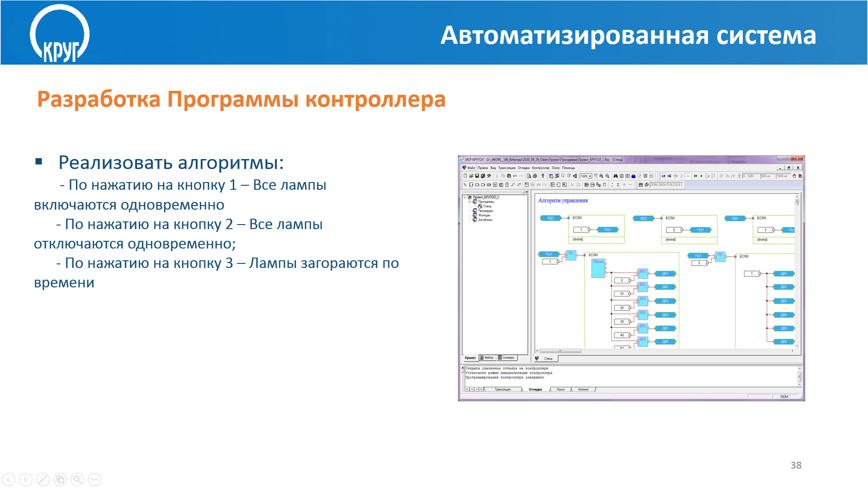Click the 'Программирование контроллера завершено' log line
This screenshot has height=488, width=868.
click(x=505, y=378)
